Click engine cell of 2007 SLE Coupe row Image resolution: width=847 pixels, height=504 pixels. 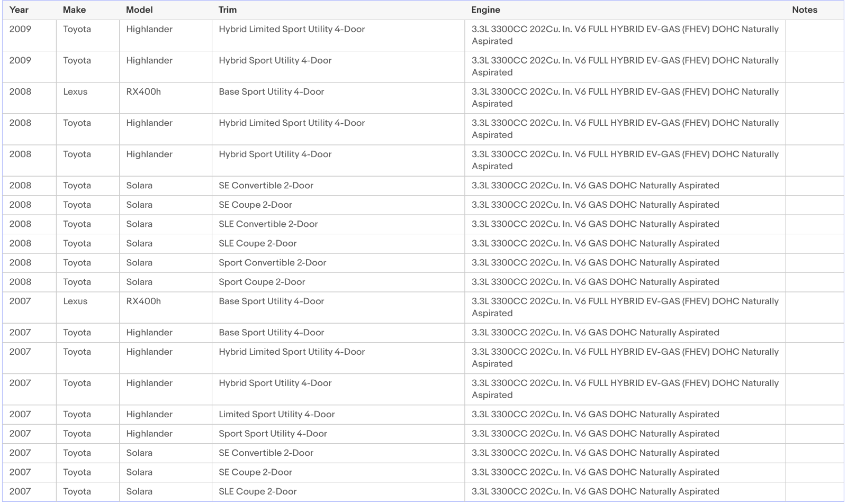click(x=625, y=492)
